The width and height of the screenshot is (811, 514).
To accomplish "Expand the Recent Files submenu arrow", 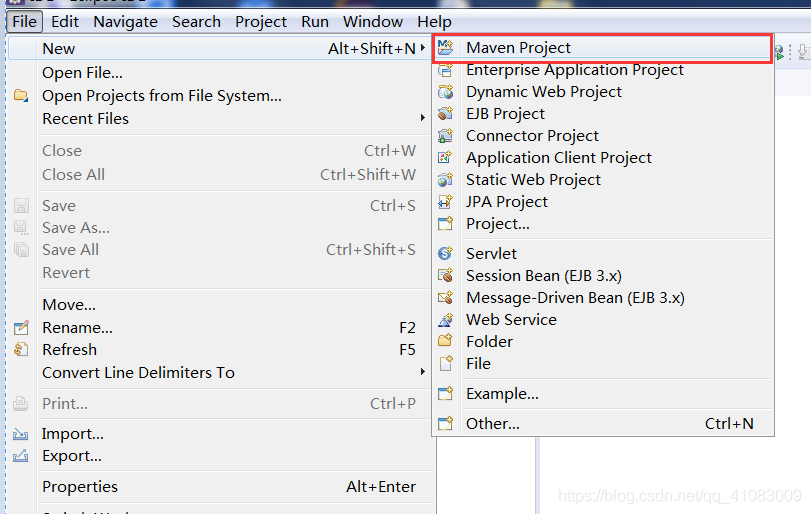I will 423,118.
